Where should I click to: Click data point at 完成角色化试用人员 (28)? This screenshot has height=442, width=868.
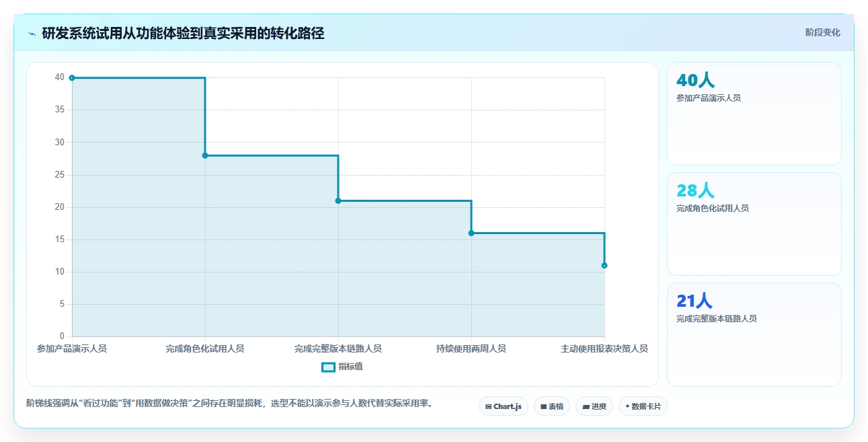pyautogui.click(x=205, y=155)
